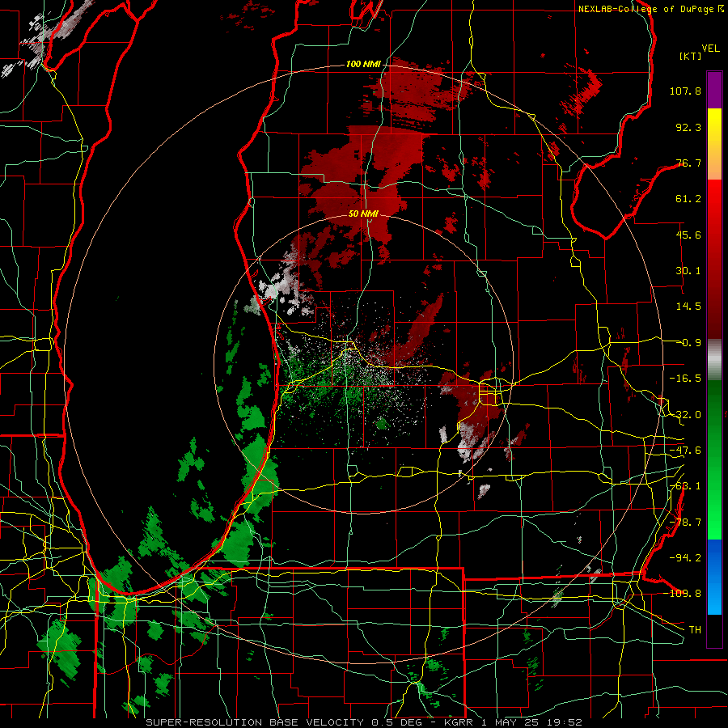728x728 pixels.
Task: Pick the blue segment of color bar
Action: pyautogui.click(x=714, y=577)
